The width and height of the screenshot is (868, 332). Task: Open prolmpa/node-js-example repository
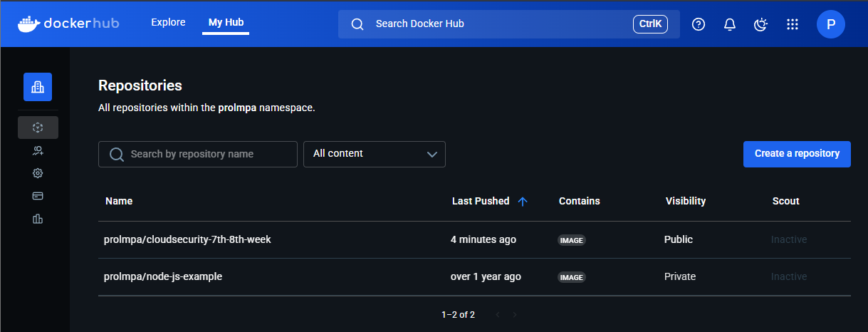click(163, 276)
